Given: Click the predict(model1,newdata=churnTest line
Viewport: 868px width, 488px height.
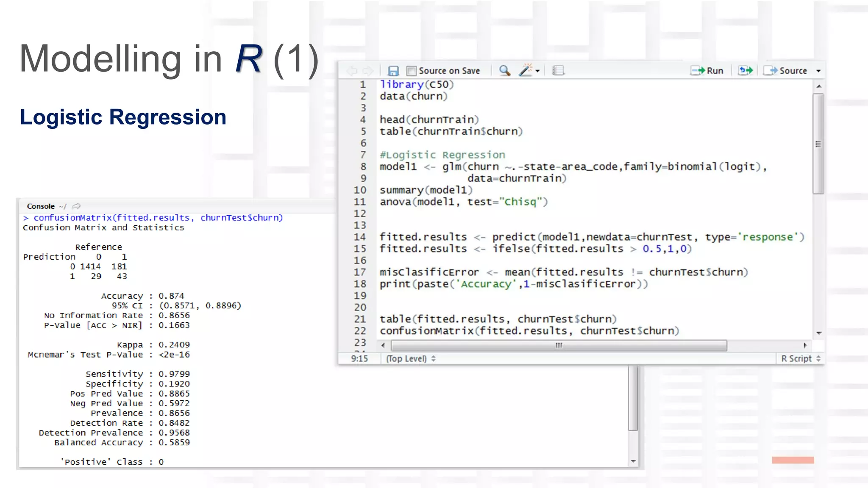Looking at the screenshot, I should pos(592,237).
